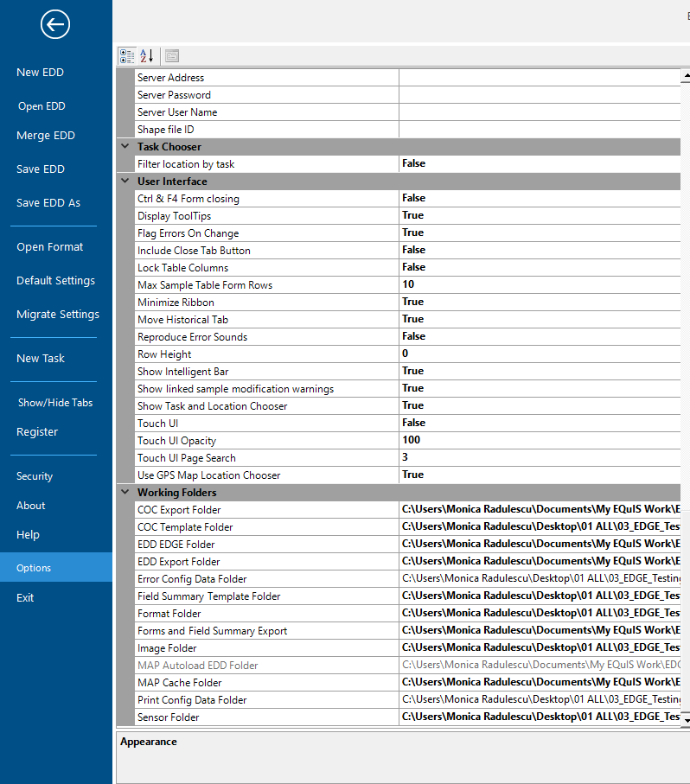Viewport: 690px width, 784px height.
Task: Select the highlighted Options item
Action: pyautogui.click(x=56, y=568)
